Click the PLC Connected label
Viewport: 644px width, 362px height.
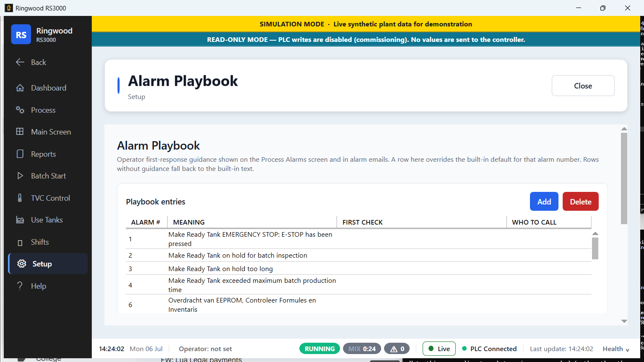point(493,349)
